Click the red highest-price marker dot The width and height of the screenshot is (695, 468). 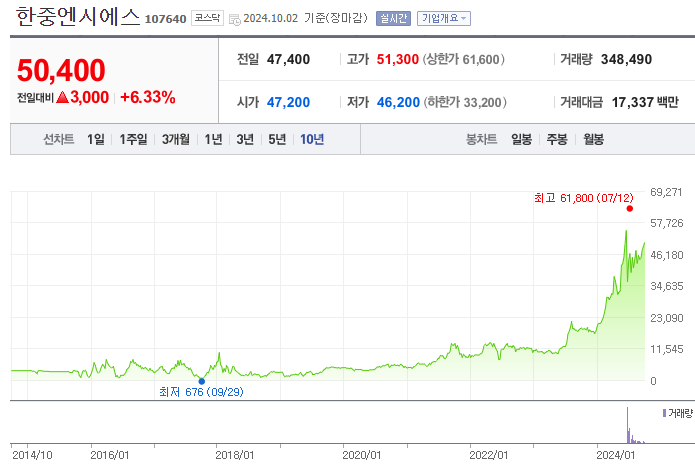pos(629,208)
